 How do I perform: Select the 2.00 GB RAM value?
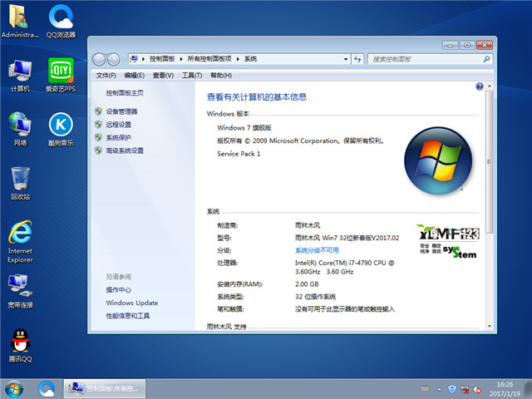tap(307, 284)
